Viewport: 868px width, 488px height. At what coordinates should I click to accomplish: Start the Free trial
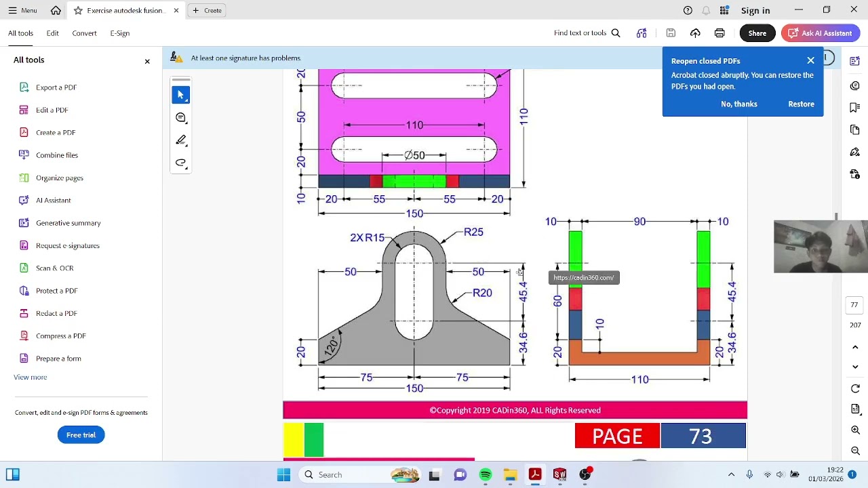point(81,434)
